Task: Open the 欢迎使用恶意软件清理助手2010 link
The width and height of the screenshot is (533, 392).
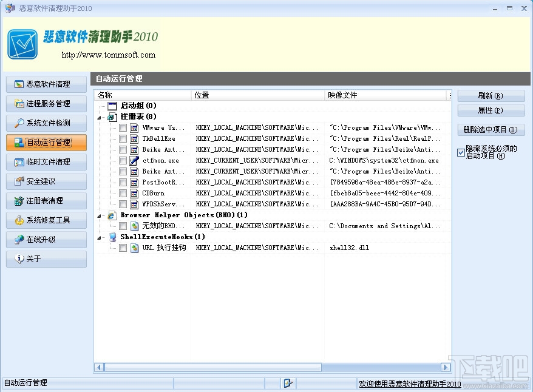Action: point(410,384)
